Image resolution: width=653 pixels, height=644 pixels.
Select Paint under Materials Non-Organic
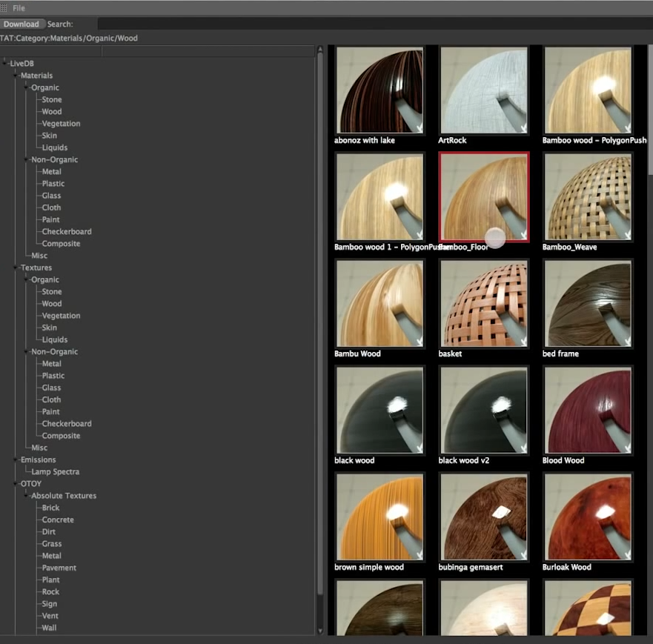(x=51, y=220)
